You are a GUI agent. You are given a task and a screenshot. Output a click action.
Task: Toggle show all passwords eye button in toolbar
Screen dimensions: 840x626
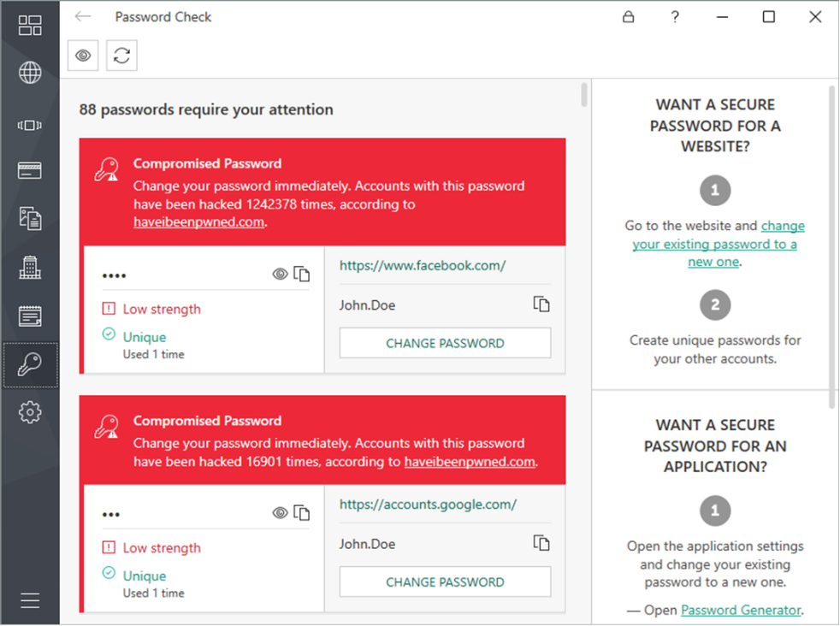point(83,56)
